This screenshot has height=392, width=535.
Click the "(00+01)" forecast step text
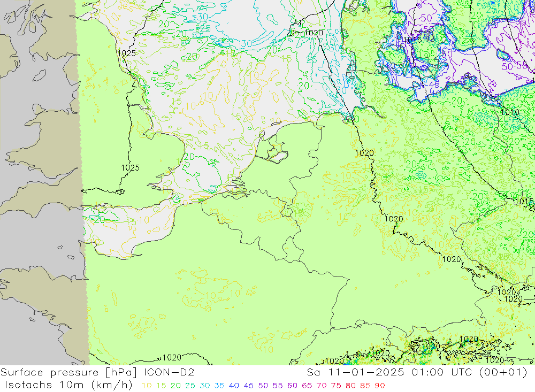pyautogui.click(x=503, y=372)
